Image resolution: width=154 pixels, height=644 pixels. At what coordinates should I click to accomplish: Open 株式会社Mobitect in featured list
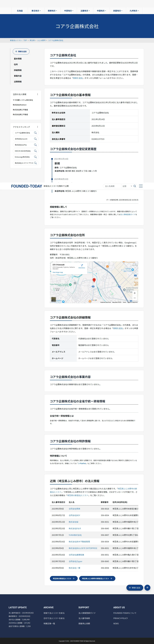pyautogui.click(x=20, y=105)
